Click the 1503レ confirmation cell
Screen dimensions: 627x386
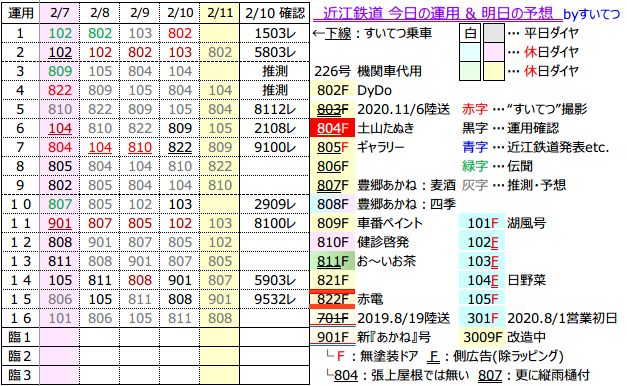coord(275,33)
